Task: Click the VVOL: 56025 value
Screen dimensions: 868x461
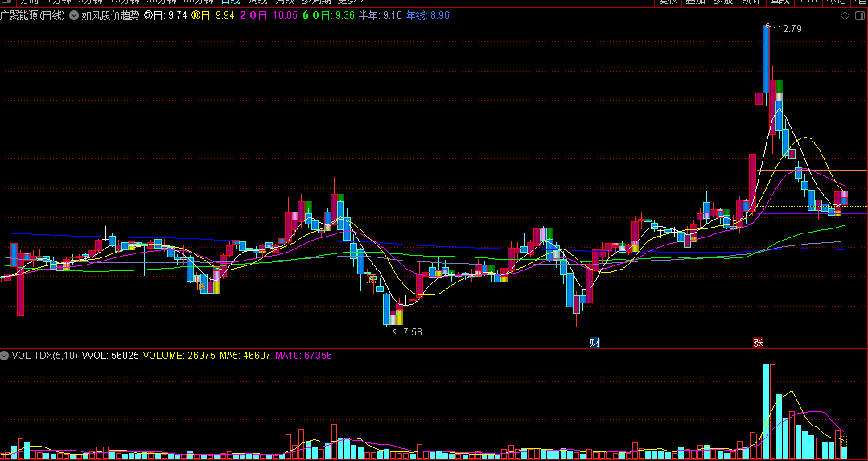Action: [x=110, y=356]
